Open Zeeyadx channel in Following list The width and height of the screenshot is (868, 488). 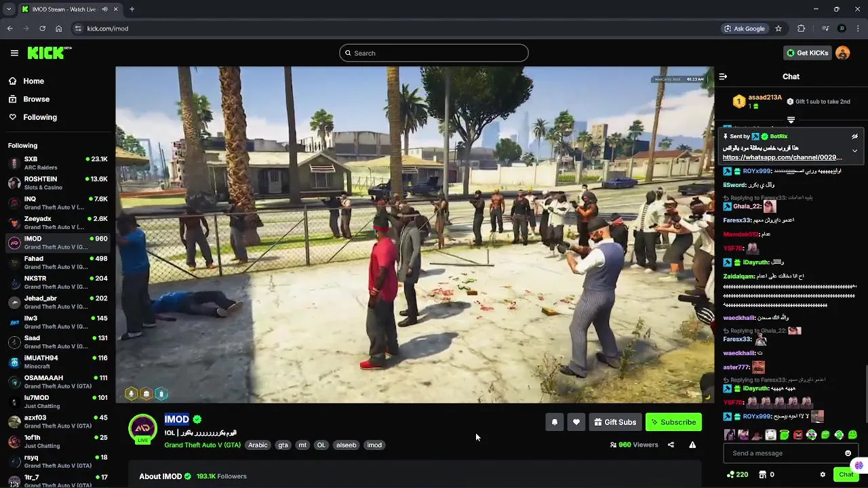pos(58,223)
